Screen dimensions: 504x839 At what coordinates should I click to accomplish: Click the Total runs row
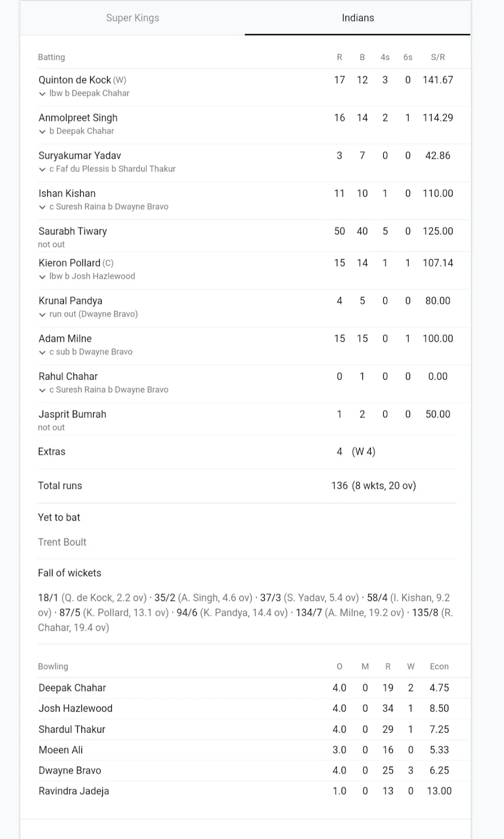[60, 486]
